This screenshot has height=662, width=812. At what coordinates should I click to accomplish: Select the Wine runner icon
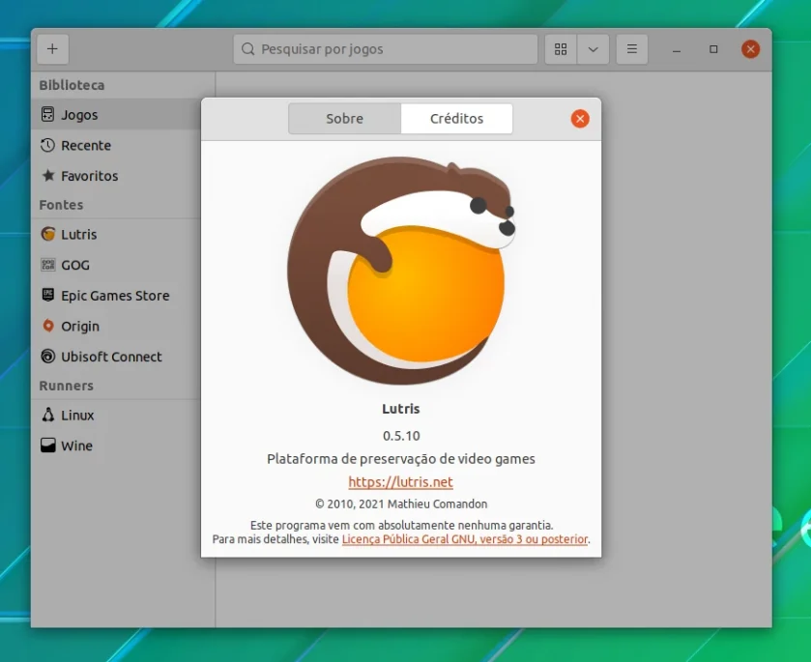tap(48, 446)
